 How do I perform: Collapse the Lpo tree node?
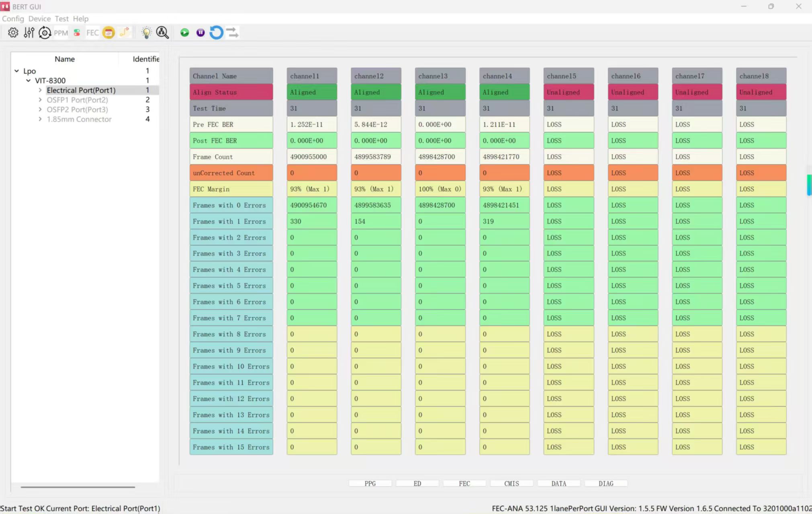point(16,71)
